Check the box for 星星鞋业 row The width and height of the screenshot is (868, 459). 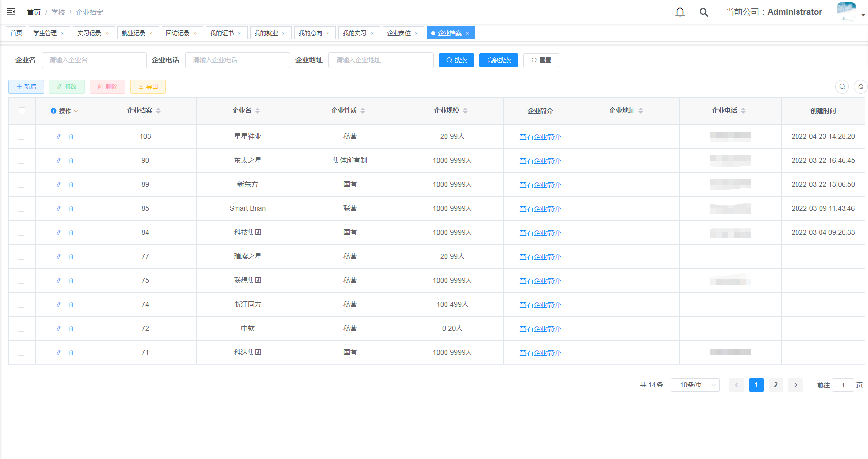[x=21, y=136]
